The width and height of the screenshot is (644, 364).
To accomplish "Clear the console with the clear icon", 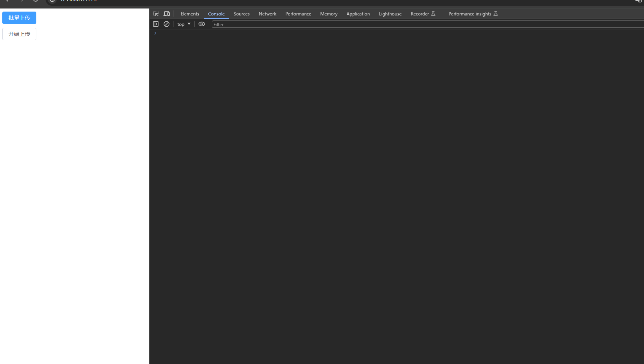I will (x=167, y=24).
